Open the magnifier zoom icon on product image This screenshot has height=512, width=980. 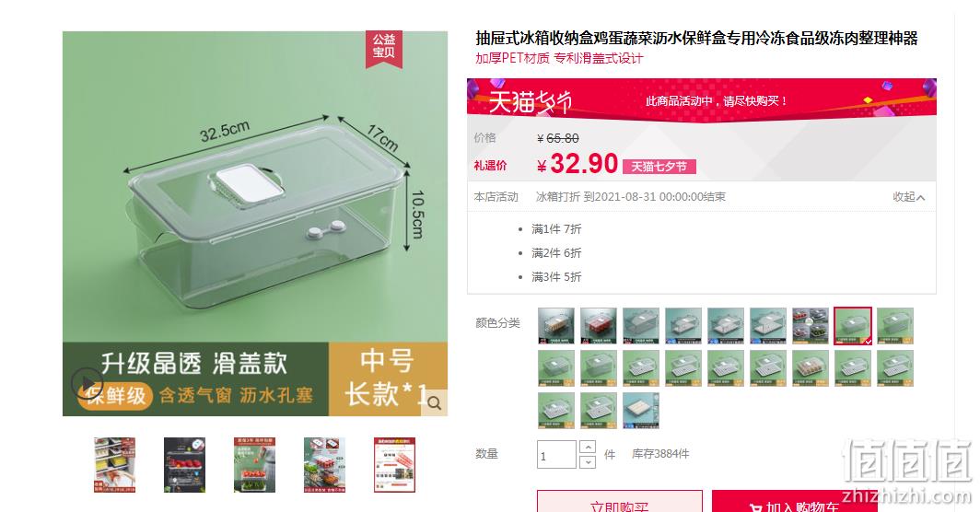tap(435, 403)
